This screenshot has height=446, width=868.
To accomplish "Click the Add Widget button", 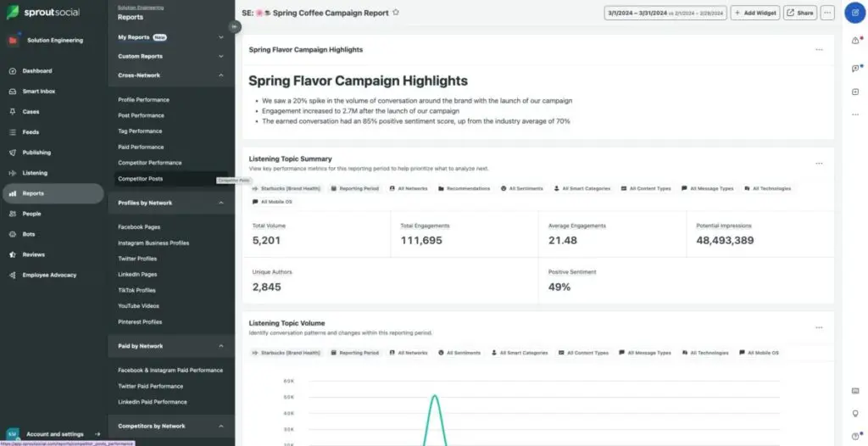I will click(x=754, y=13).
